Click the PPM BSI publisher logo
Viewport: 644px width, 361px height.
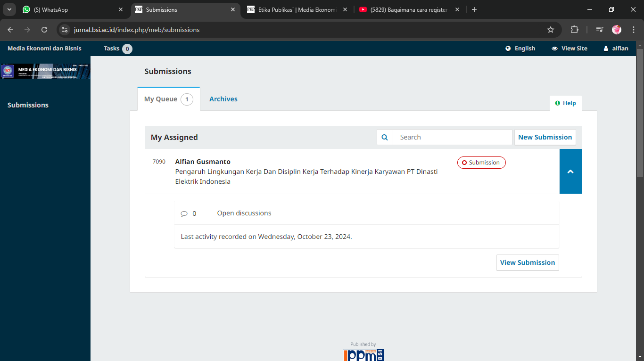363,354
